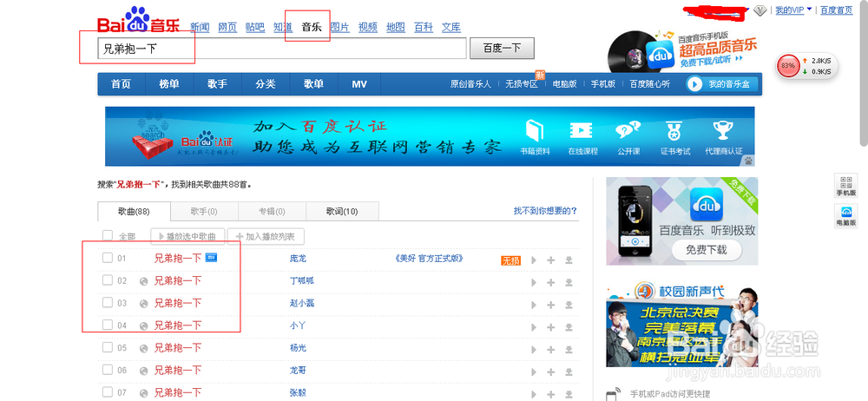Open 榜单 in the blue navigation bar
This screenshot has width=868, height=401.
tap(169, 84)
